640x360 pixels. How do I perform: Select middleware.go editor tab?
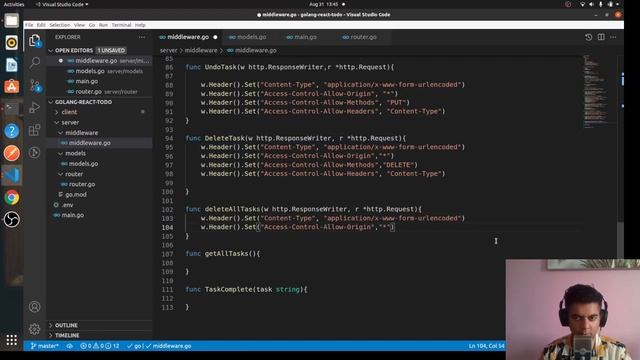188,37
